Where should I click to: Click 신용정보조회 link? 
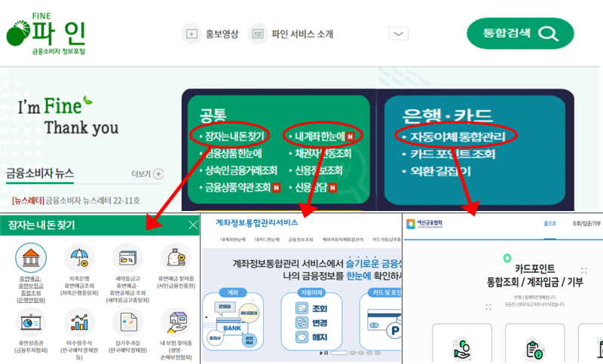[x=317, y=170]
